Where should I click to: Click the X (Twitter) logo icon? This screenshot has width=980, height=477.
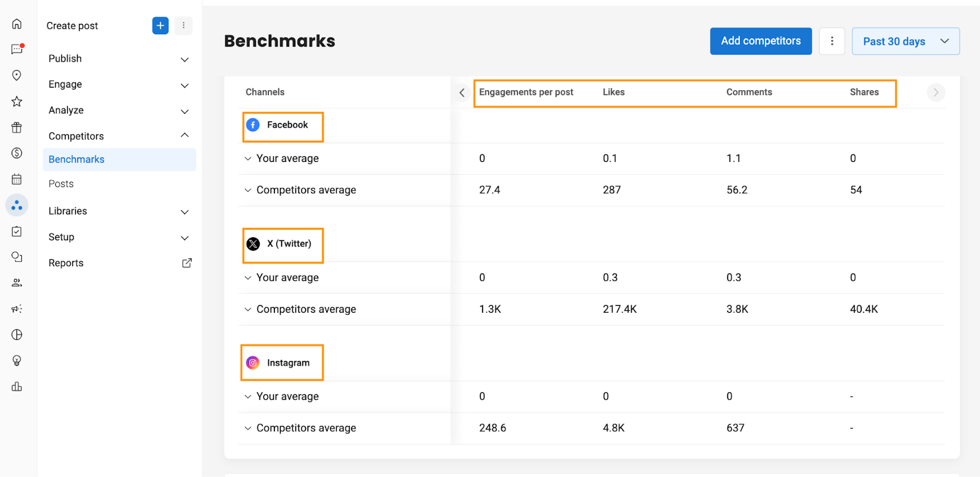[x=253, y=244]
